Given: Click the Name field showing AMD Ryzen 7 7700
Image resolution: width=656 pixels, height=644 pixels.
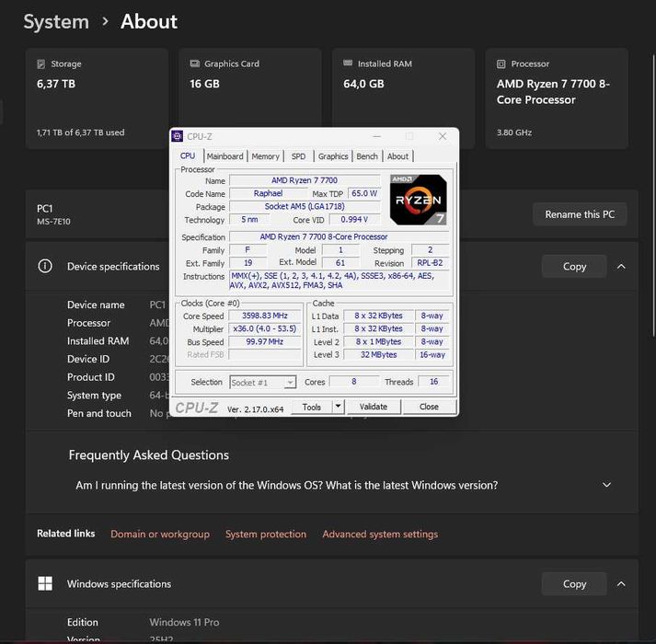Looking at the screenshot, I should 305,180.
